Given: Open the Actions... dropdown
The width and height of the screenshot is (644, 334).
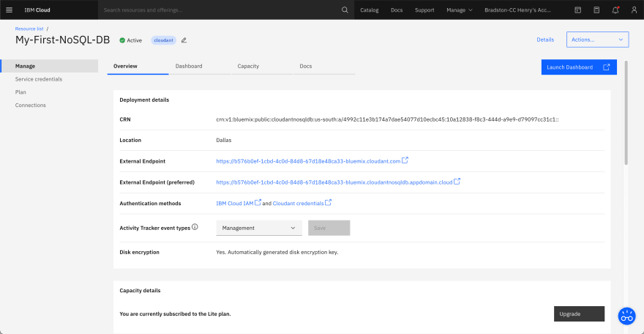Looking at the screenshot, I should point(597,40).
